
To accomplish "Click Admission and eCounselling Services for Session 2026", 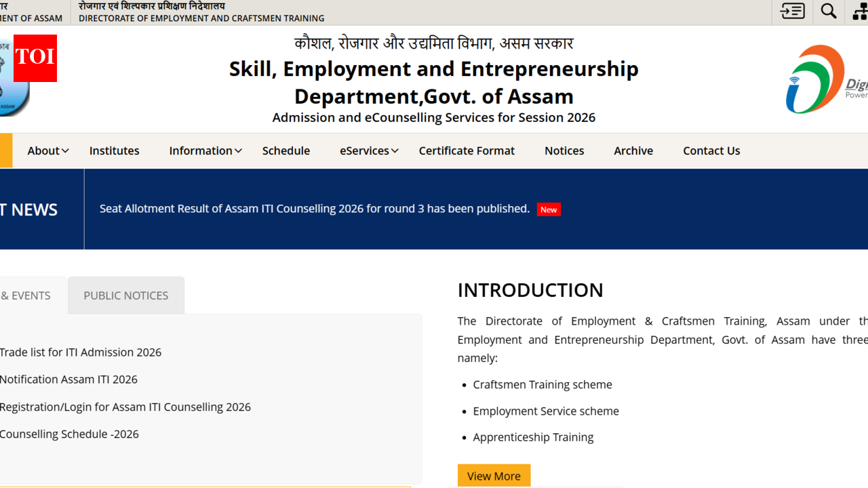I will pyautogui.click(x=434, y=118).
